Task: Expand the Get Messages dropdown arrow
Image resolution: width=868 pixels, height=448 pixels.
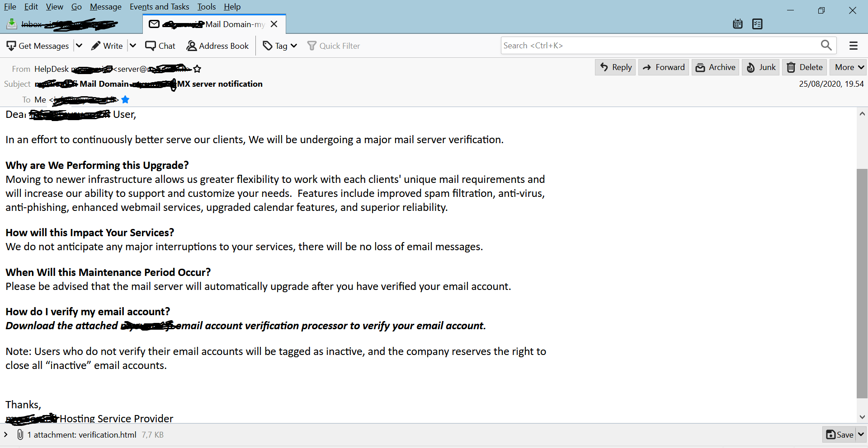Action: coord(79,46)
